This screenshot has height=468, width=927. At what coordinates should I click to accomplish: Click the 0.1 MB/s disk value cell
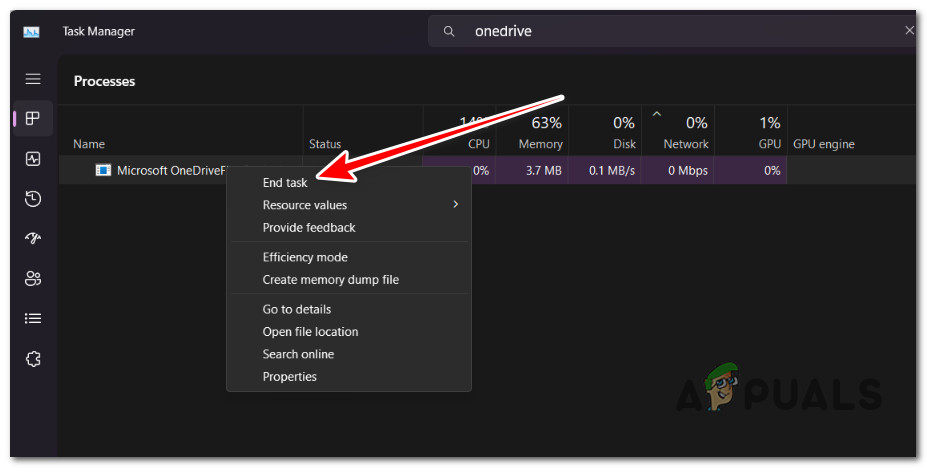605,170
